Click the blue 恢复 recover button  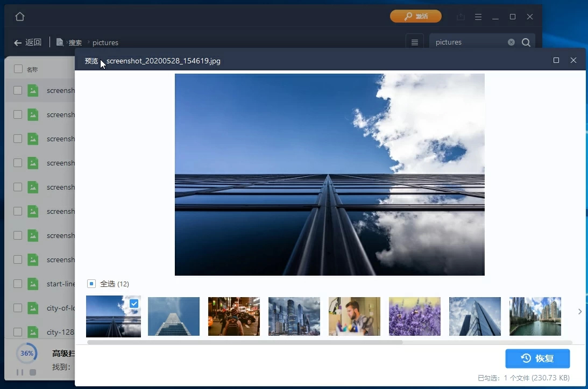pos(537,358)
